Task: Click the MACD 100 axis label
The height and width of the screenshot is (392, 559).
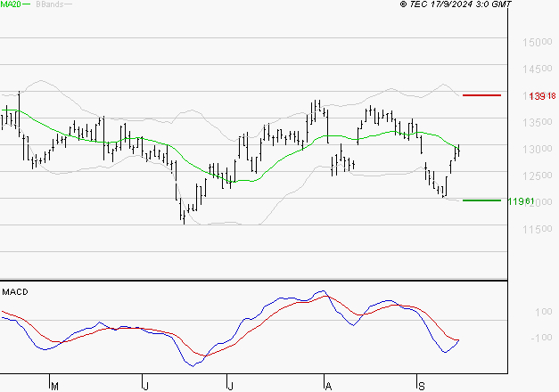Action: (544, 312)
